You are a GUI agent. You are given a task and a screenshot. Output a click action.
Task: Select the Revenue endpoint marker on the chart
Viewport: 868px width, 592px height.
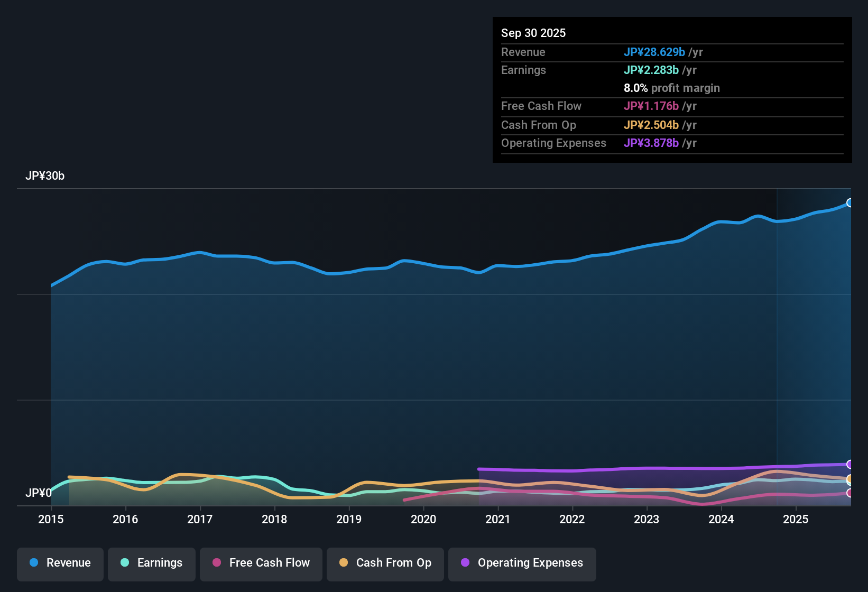pos(850,202)
